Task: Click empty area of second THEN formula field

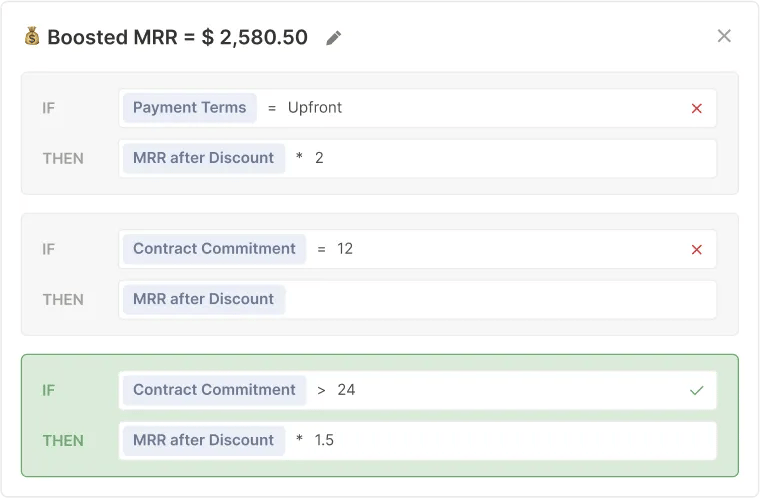Action: click(x=499, y=300)
